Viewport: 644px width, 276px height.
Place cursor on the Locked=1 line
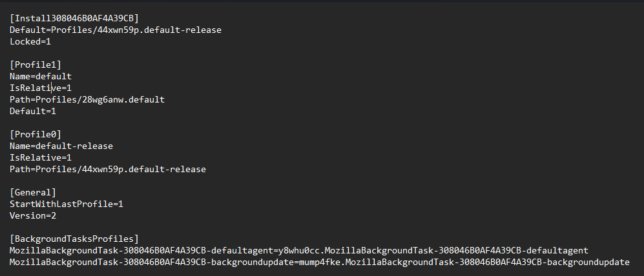tap(30, 41)
